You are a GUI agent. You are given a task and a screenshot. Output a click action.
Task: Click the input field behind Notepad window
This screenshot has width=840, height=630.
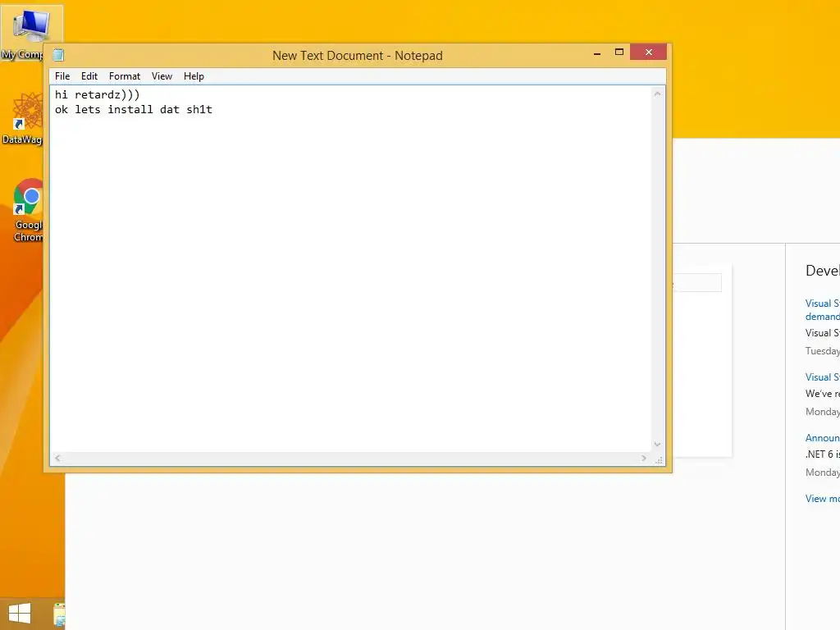pyautogui.click(x=697, y=283)
